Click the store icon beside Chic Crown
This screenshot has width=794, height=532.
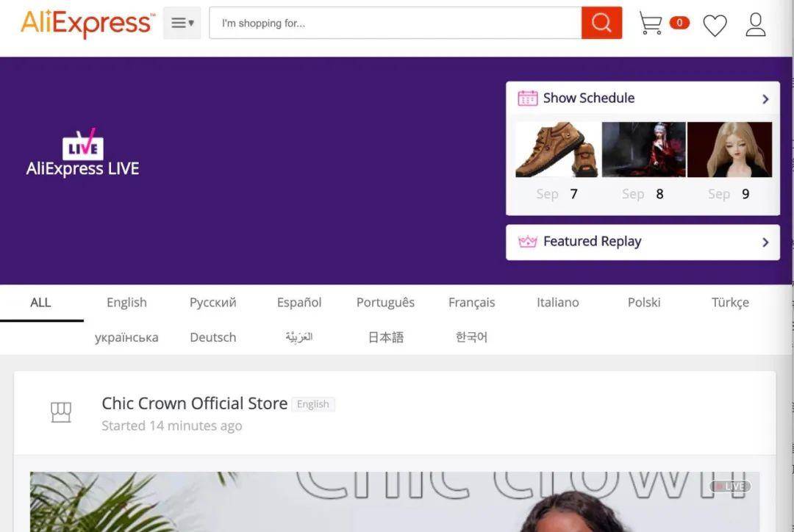click(61, 412)
